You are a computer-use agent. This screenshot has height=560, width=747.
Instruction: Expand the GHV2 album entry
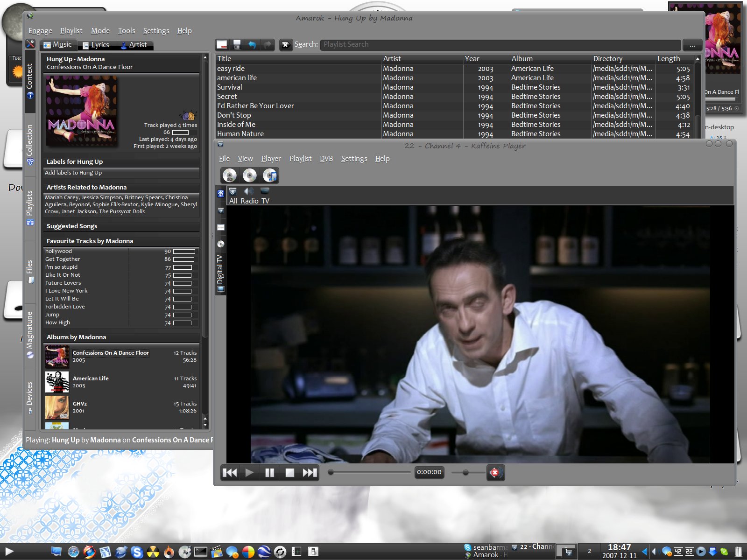[x=121, y=407]
